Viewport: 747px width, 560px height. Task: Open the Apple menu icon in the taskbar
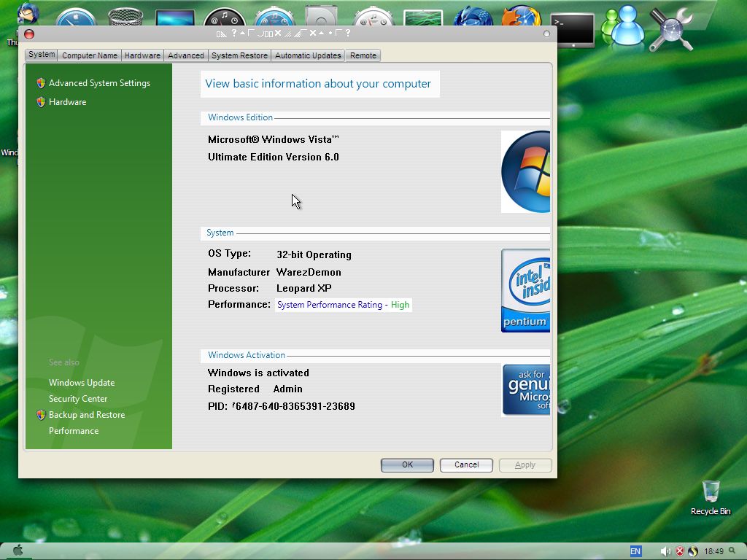(x=18, y=551)
